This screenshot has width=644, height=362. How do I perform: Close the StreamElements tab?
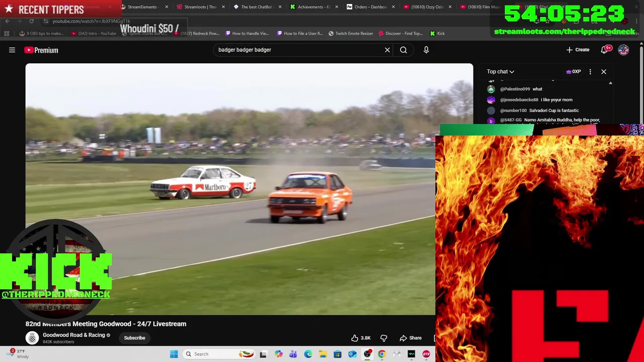[x=167, y=7]
